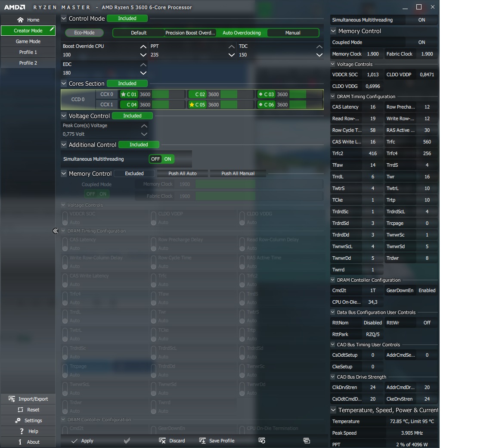Set Coupled Mode to OFF
496x448 pixels.
(91, 193)
